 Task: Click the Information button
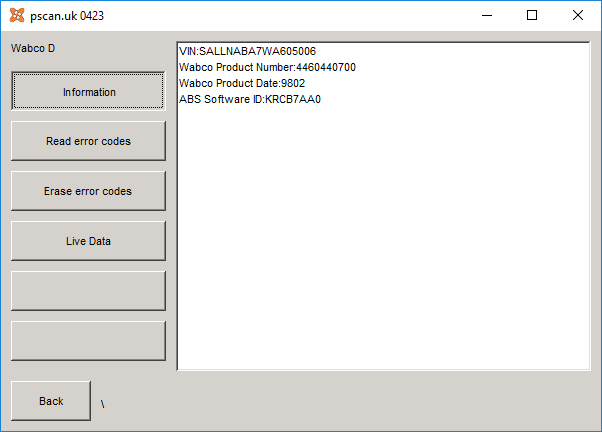point(88,91)
